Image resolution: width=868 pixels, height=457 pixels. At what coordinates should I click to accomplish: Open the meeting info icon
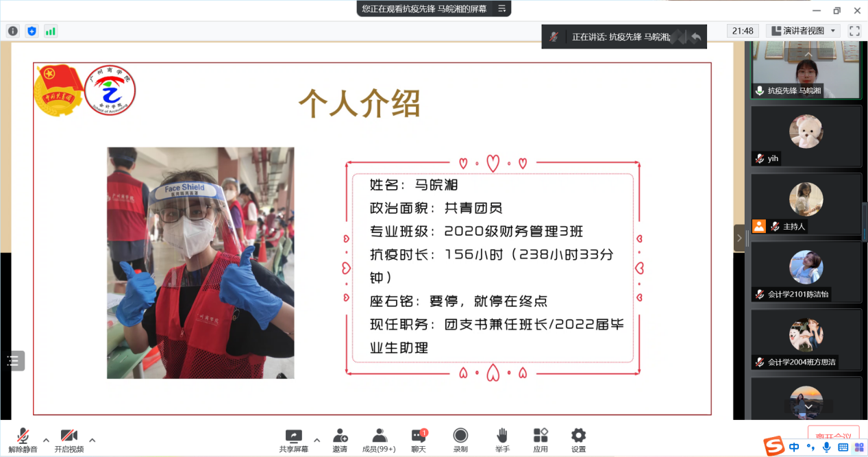[12, 31]
